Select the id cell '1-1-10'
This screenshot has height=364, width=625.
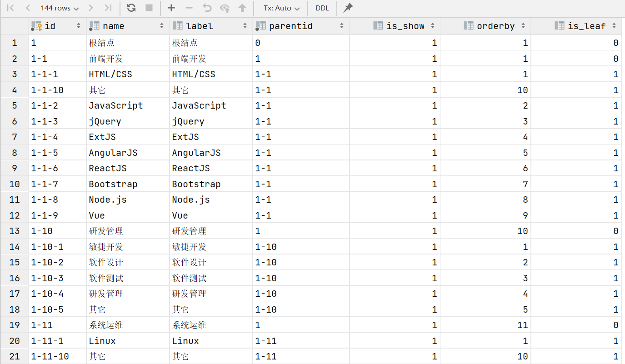coord(57,90)
